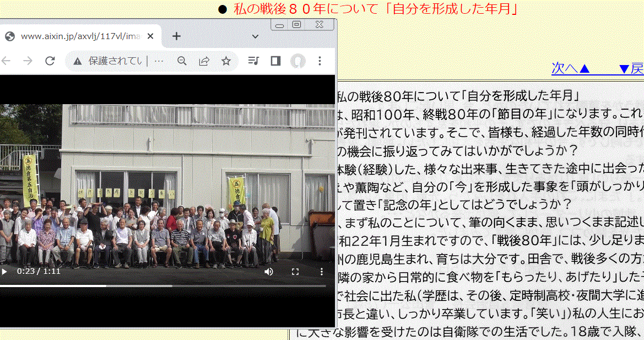Share this page via share icon

[x=204, y=61]
